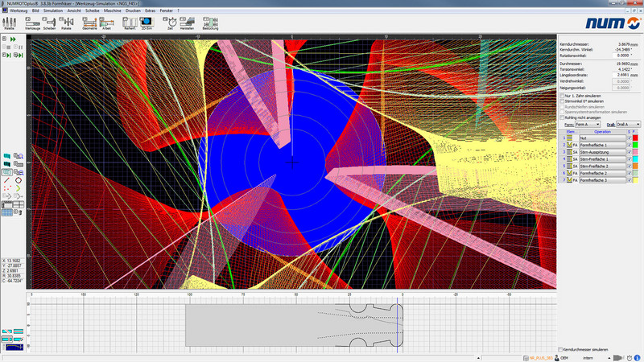Image resolution: width=644 pixels, height=362 pixels.
Task: Click the Rotationswinkel input field
Action: 613,55
